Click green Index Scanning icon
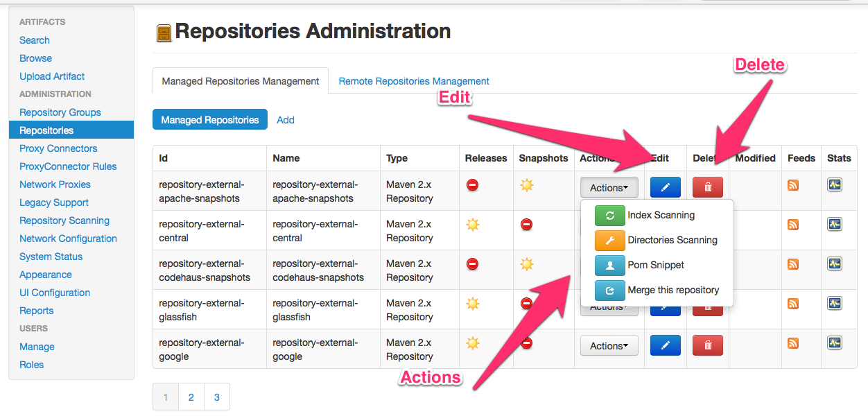 tap(610, 216)
